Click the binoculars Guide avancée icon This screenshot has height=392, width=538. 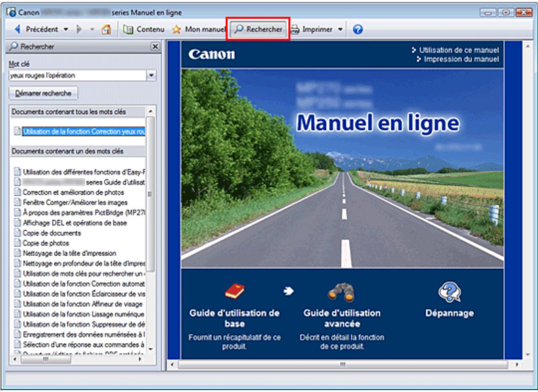click(341, 292)
